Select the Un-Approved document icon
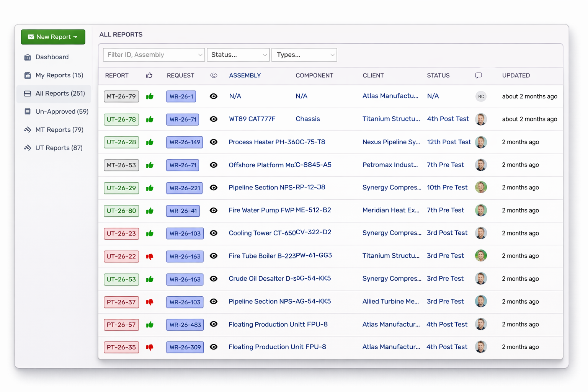 point(28,111)
